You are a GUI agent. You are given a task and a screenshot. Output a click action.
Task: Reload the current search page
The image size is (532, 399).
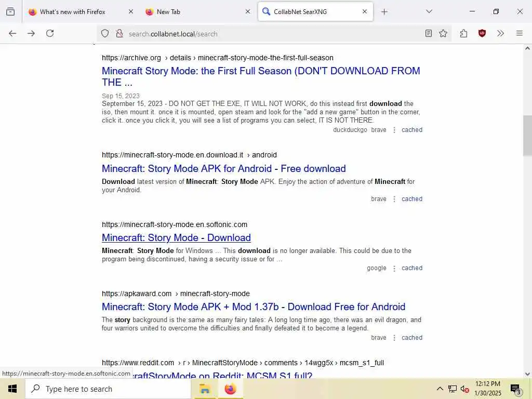(x=50, y=33)
